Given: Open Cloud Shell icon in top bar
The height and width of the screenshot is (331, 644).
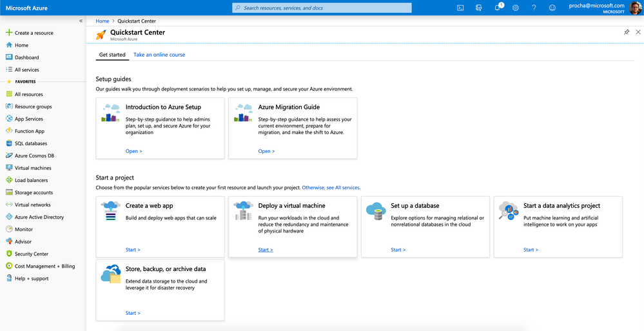Looking at the screenshot, I should pos(460,8).
